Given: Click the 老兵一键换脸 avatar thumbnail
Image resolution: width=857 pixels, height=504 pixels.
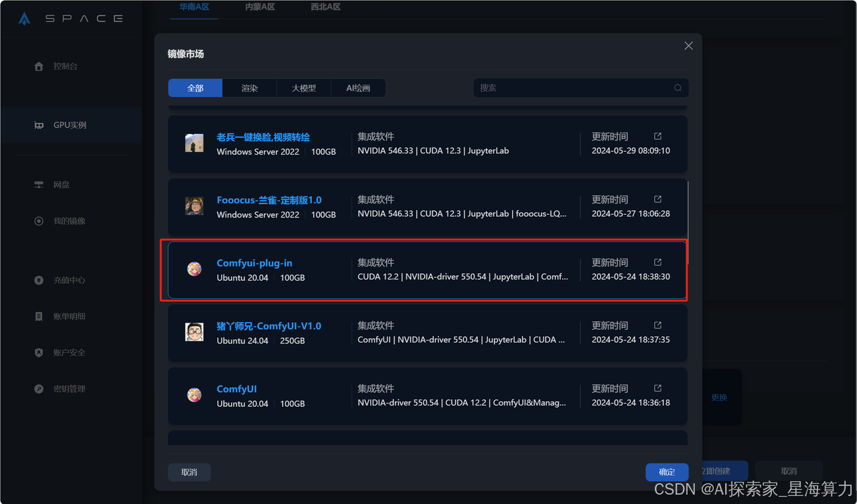Looking at the screenshot, I should (x=194, y=143).
